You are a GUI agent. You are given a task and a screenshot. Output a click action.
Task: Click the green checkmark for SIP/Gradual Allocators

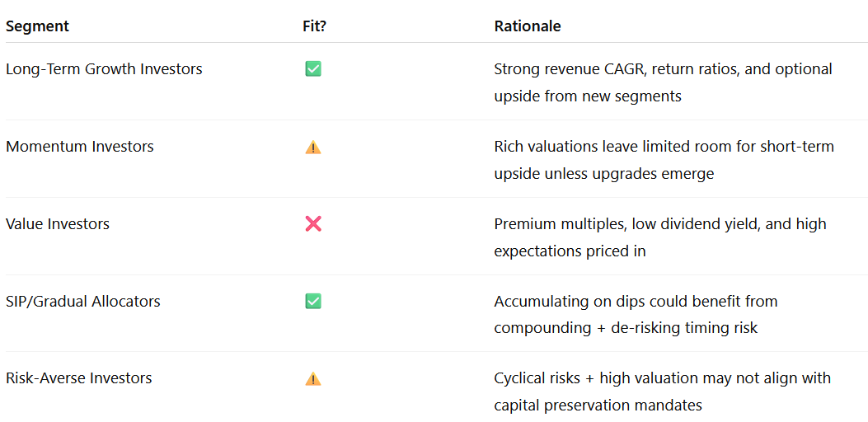pyautogui.click(x=313, y=302)
